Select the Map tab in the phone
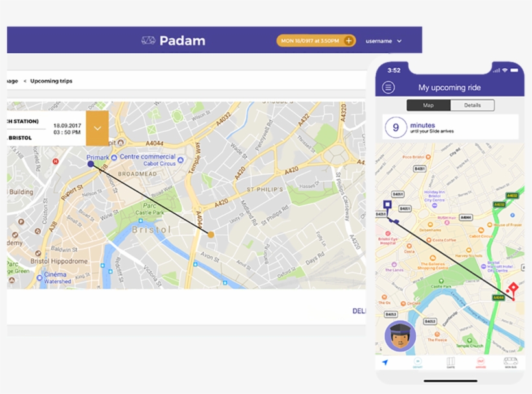This screenshot has height=394, width=532. pos(428,105)
